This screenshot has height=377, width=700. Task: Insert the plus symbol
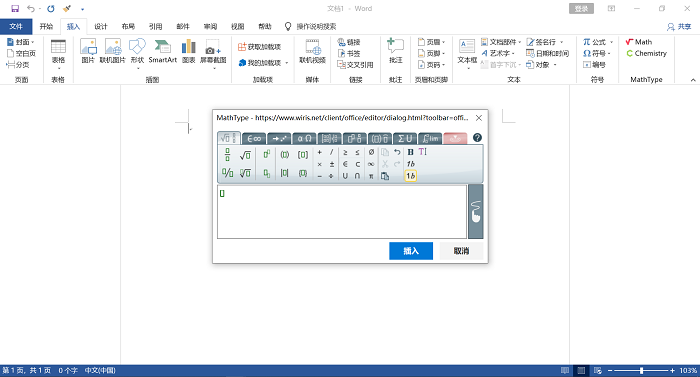click(320, 152)
